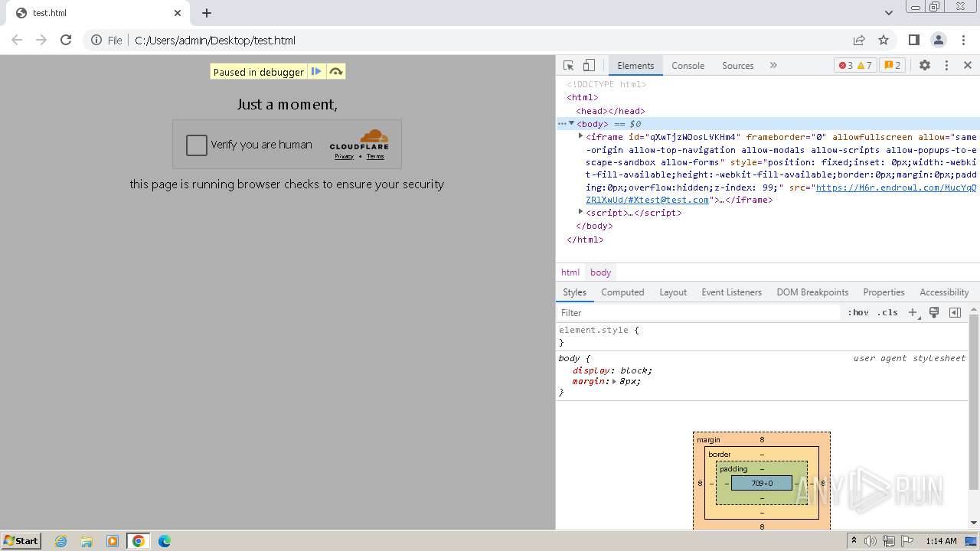The image size is (980, 551).
Task: Close the DevTools panel
Action: tap(968, 66)
